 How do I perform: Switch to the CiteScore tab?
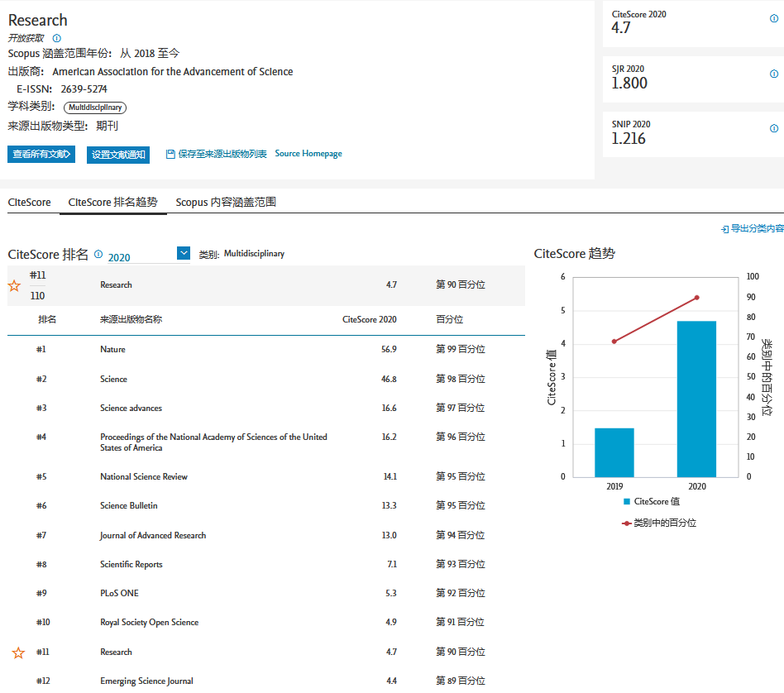[30, 202]
